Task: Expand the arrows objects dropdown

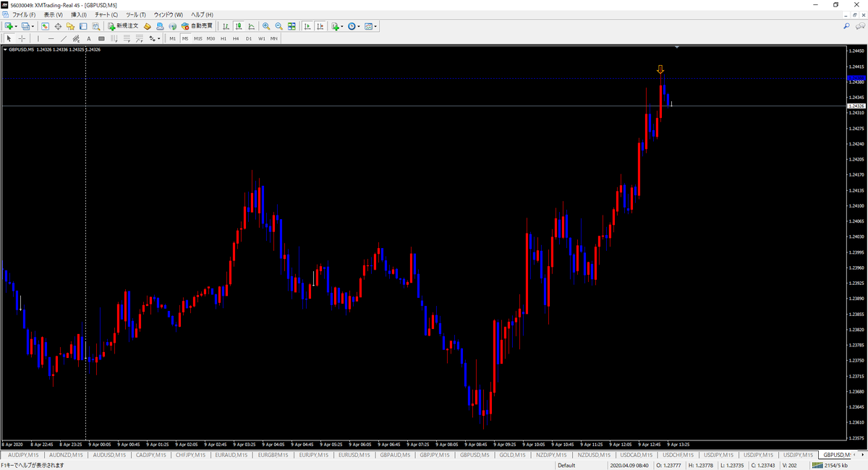Action: [159, 38]
